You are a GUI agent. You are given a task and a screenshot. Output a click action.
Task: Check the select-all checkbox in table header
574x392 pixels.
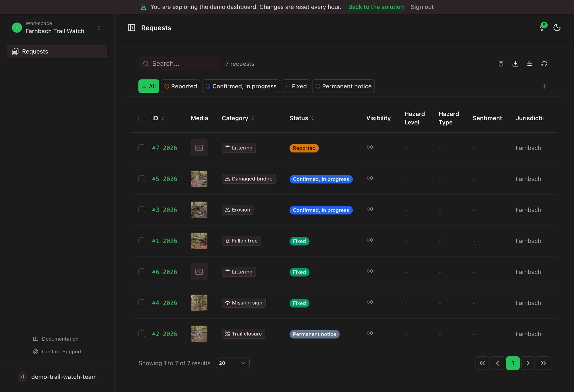(x=142, y=118)
